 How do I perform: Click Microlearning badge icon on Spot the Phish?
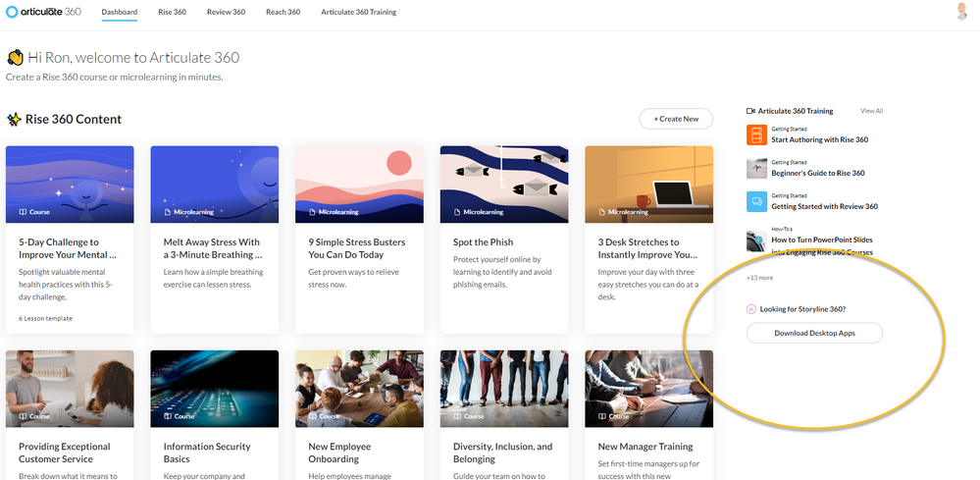tap(457, 212)
